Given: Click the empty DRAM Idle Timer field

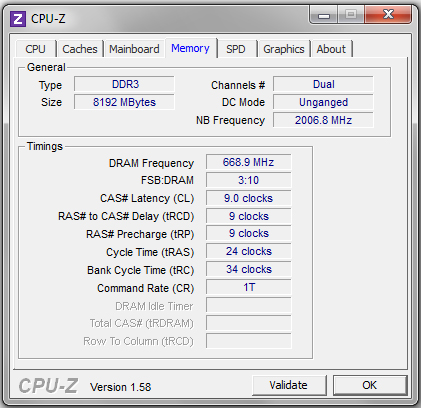Looking at the screenshot, I should coord(249,305).
